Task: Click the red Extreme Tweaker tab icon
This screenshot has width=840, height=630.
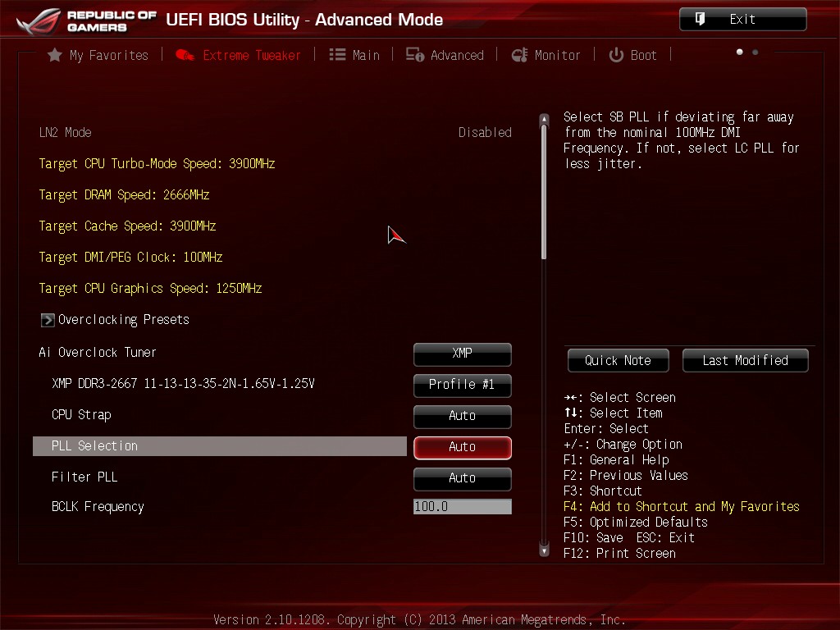Action: click(x=185, y=55)
